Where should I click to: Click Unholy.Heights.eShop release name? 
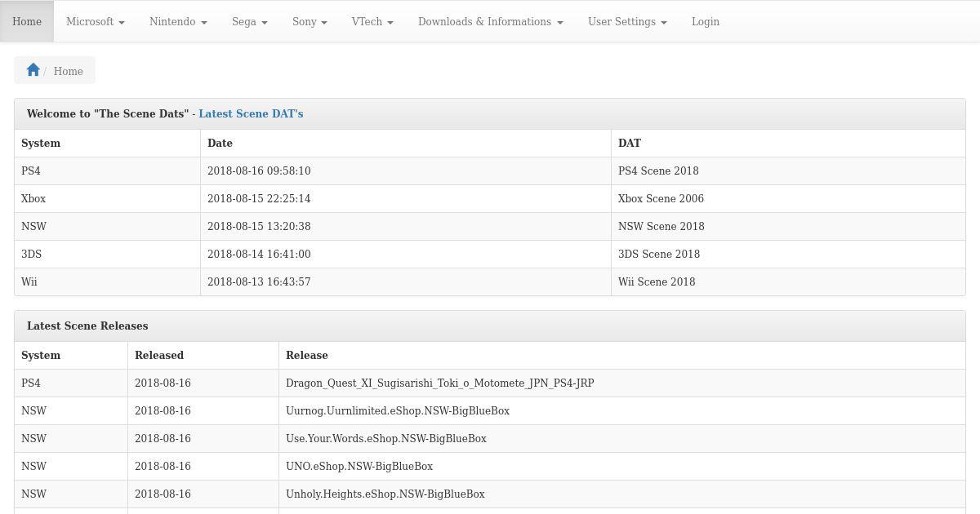coord(385,494)
